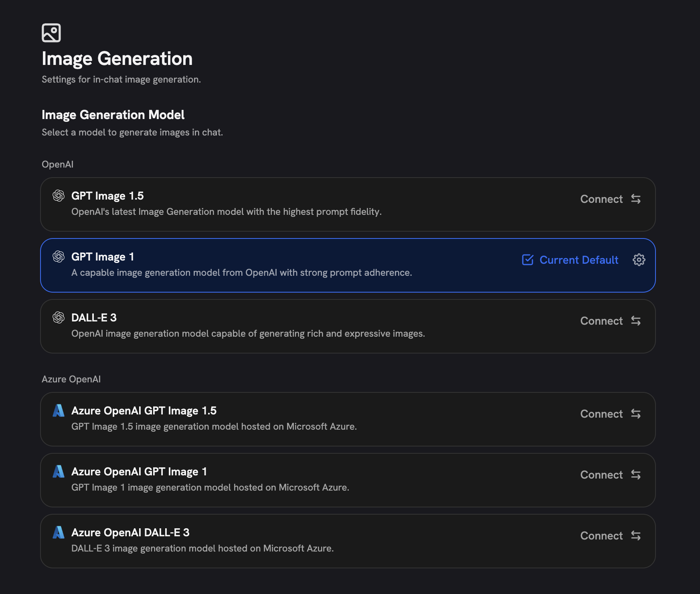Image resolution: width=700 pixels, height=594 pixels.
Task: Connect the DALL-E 3 model
Action: click(x=601, y=321)
